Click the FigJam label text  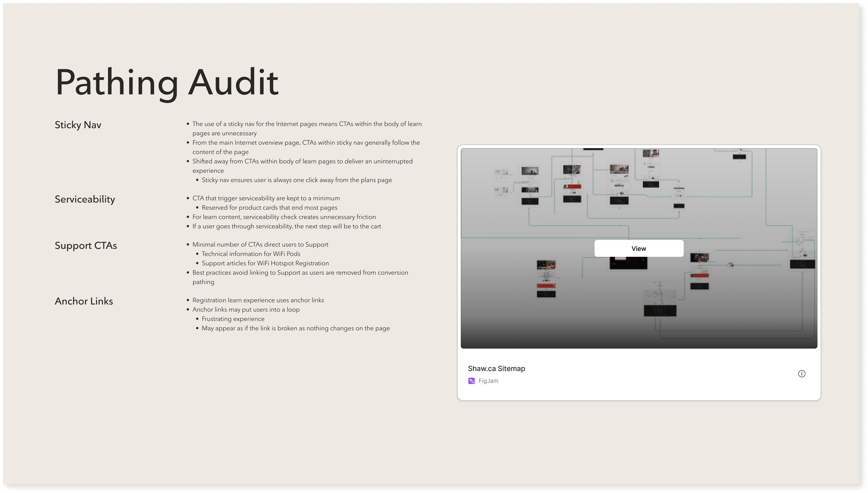coord(488,381)
